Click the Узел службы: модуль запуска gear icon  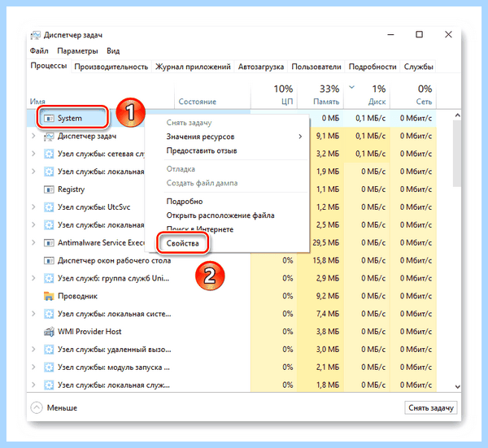49,368
